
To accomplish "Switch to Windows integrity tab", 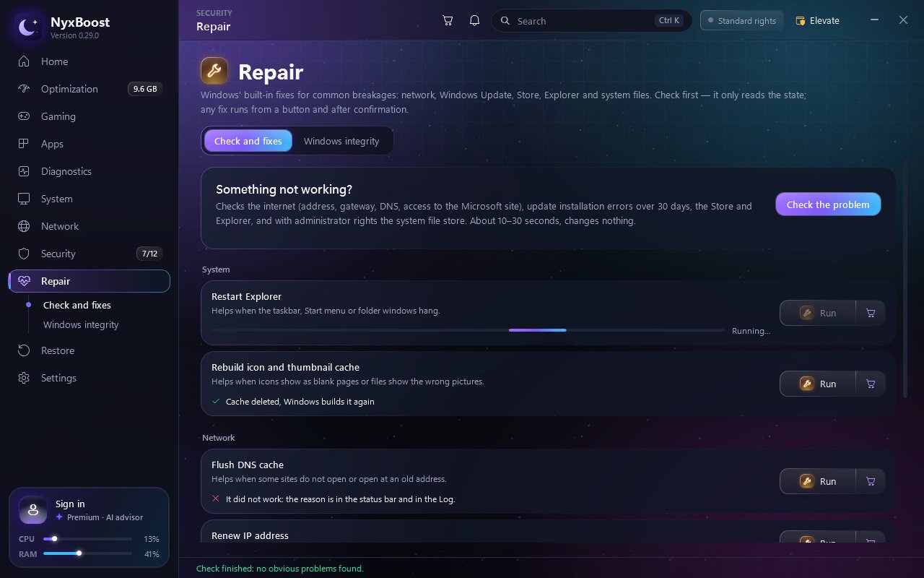I will 341,141.
